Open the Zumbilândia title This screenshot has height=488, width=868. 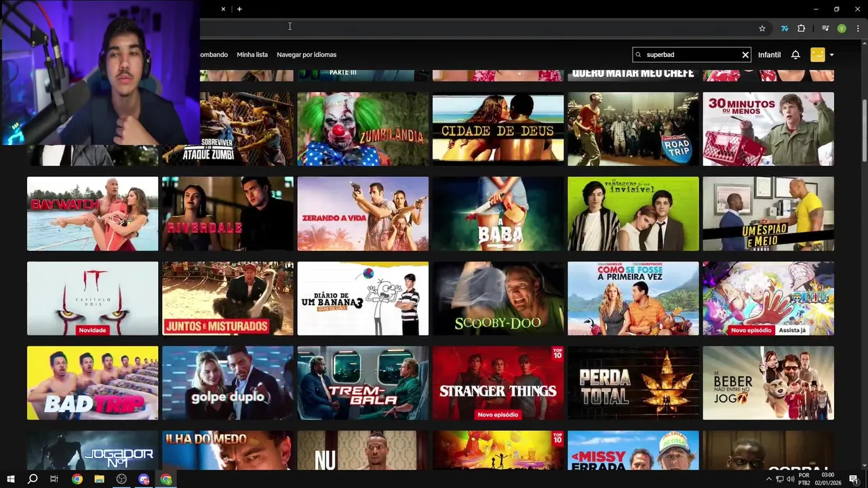coord(363,129)
